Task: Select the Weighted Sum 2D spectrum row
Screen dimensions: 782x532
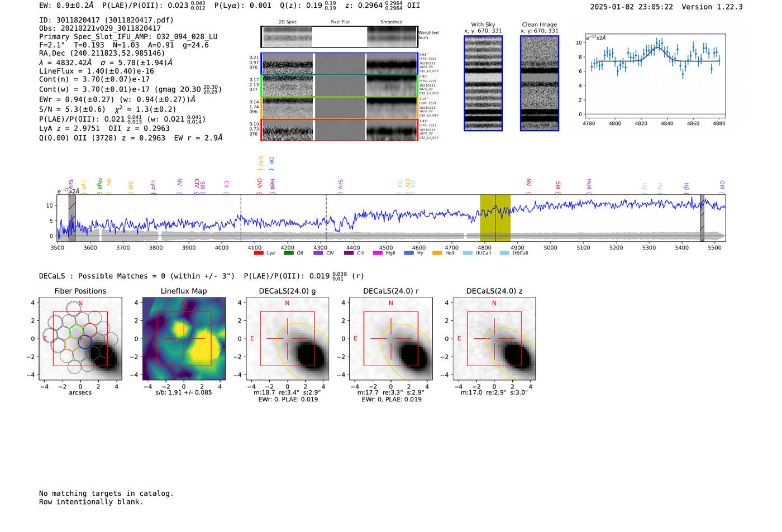Action: point(339,37)
